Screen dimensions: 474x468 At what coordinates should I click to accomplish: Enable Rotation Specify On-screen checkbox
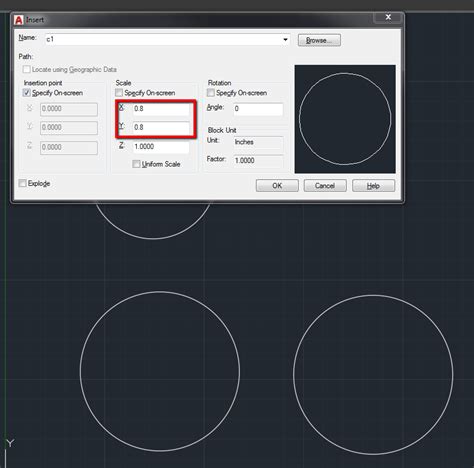[x=211, y=93]
